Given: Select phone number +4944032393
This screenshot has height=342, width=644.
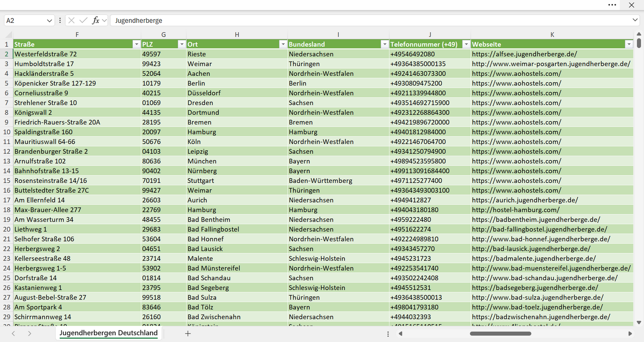Looking at the screenshot, I should click(430, 317).
